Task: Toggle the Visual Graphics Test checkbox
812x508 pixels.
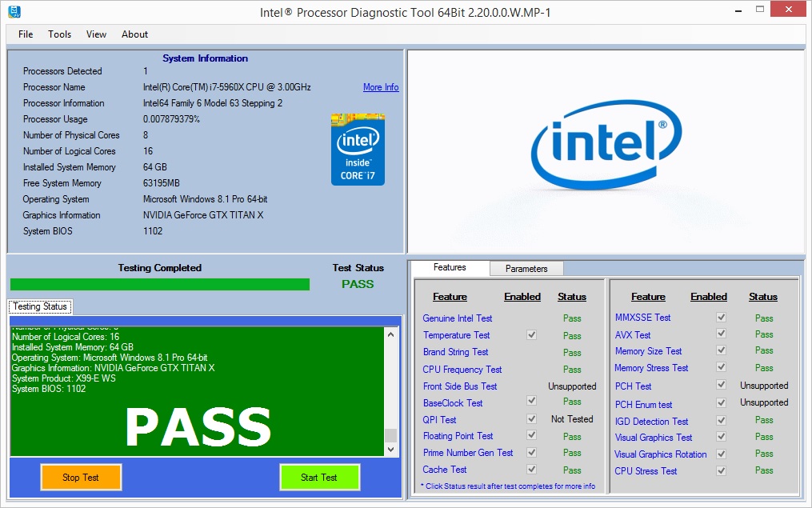Action: [x=721, y=437]
